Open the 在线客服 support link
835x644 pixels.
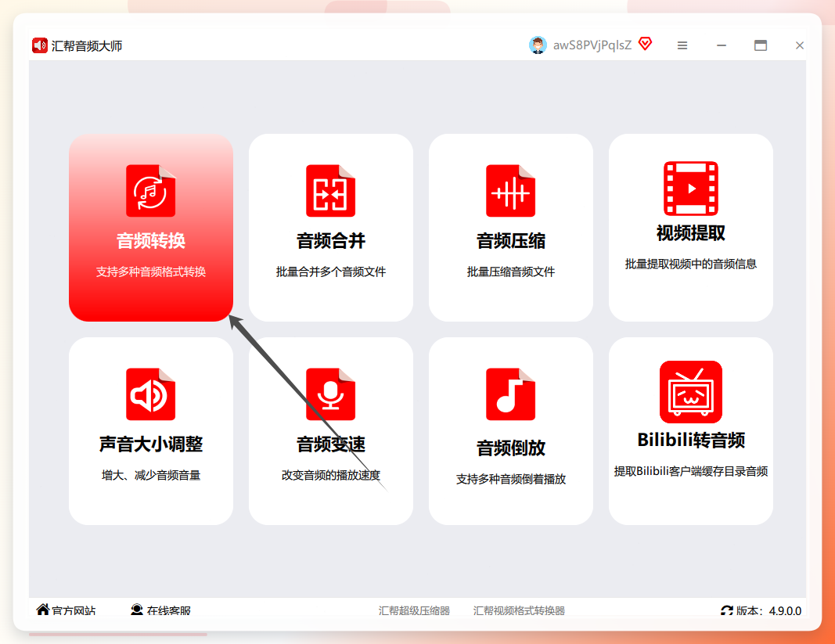(x=169, y=610)
